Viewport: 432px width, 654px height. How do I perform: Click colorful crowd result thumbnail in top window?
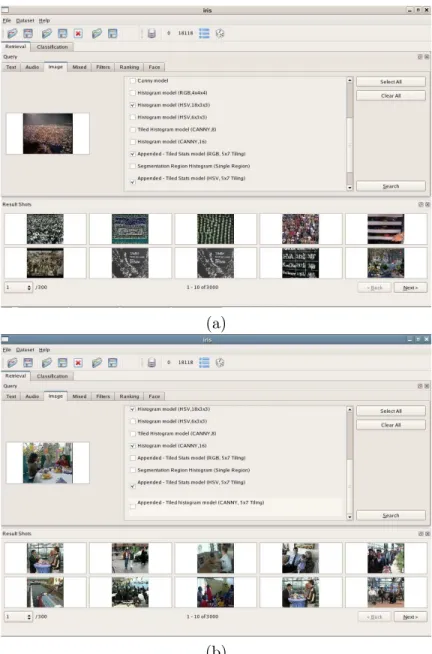[x=300, y=229]
